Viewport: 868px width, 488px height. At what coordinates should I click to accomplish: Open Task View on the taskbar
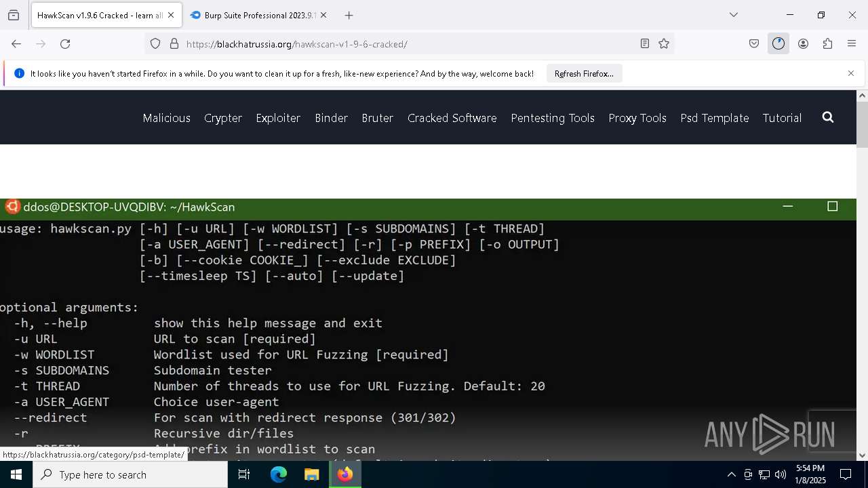pos(244,474)
